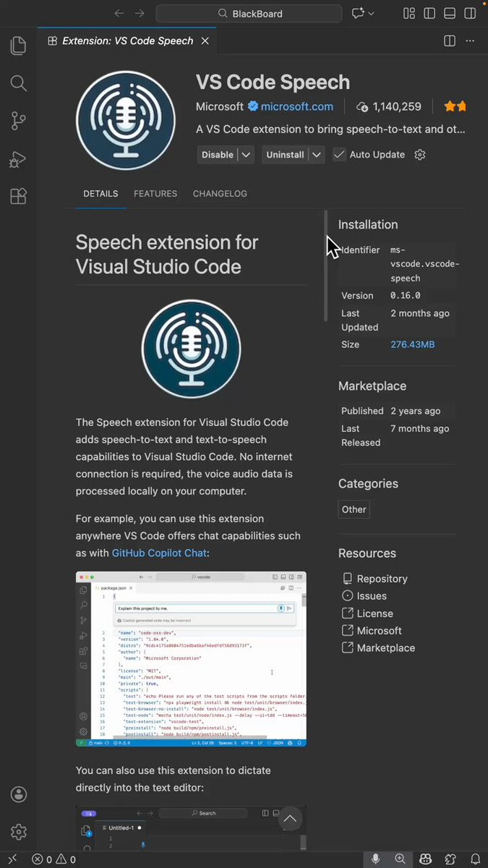Open errors and warnings status item
The width and height of the screenshot is (488, 868).
[x=54, y=859]
